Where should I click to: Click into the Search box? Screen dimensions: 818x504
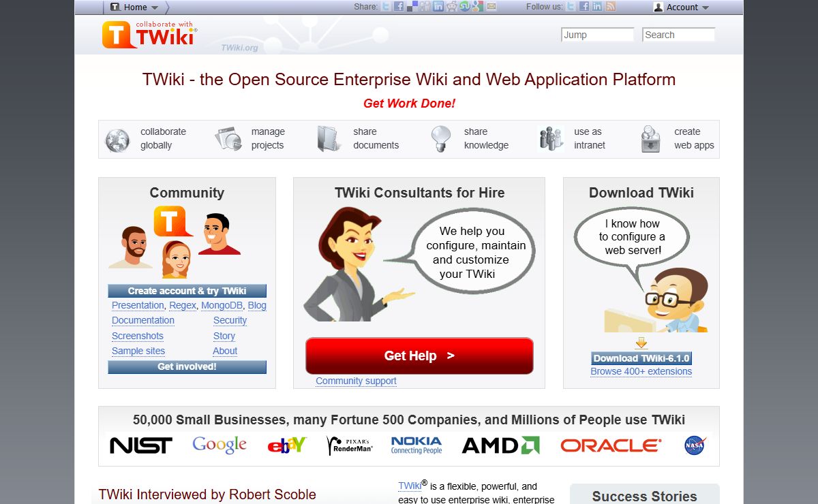pyautogui.click(x=678, y=35)
